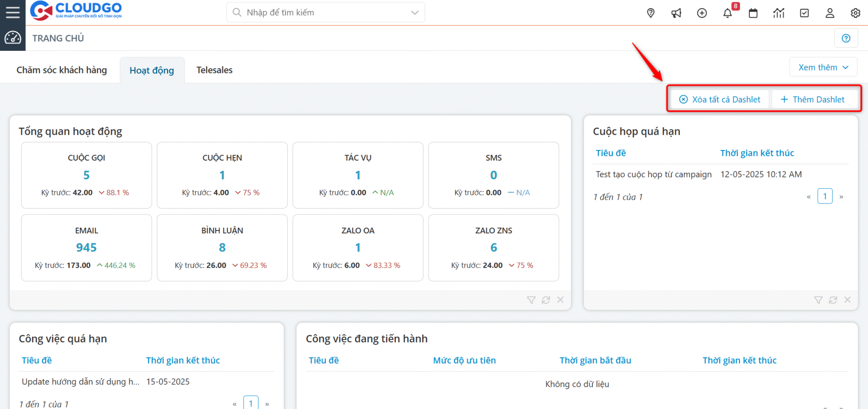Click Xóa tất cả Dashlet button

pyautogui.click(x=720, y=100)
